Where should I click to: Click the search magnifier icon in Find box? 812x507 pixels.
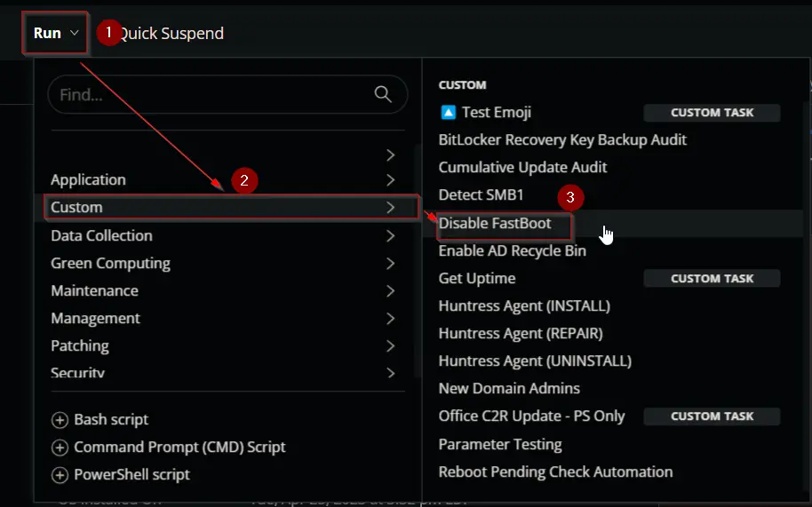point(383,93)
